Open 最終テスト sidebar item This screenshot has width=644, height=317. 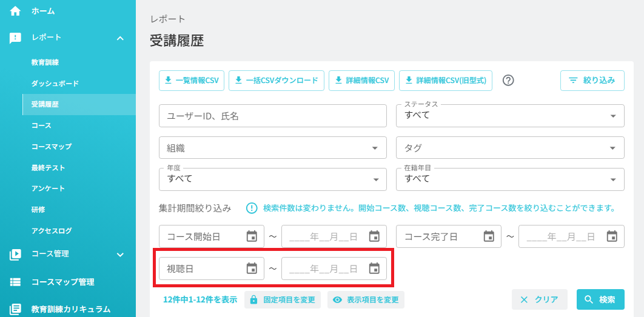[48, 167]
